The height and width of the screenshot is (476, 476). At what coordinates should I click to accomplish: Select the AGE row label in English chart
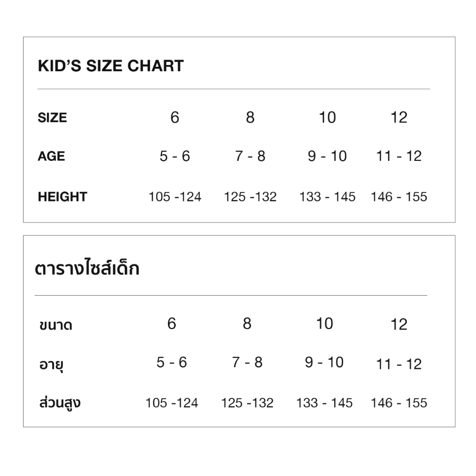pos(51,156)
